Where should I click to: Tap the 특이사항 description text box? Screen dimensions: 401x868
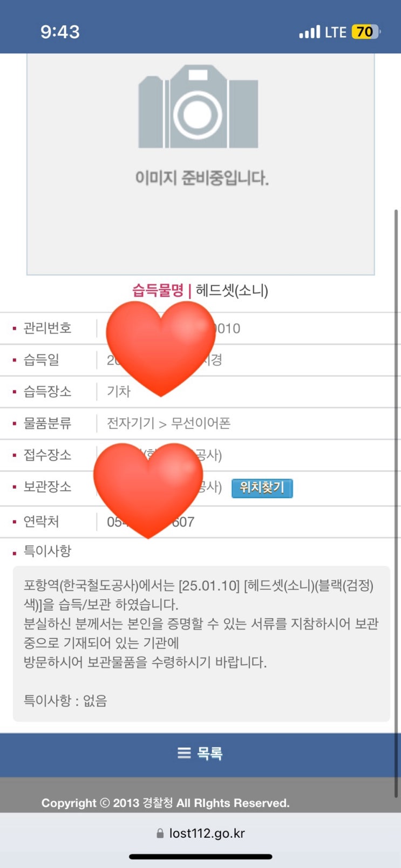pyautogui.click(x=201, y=643)
